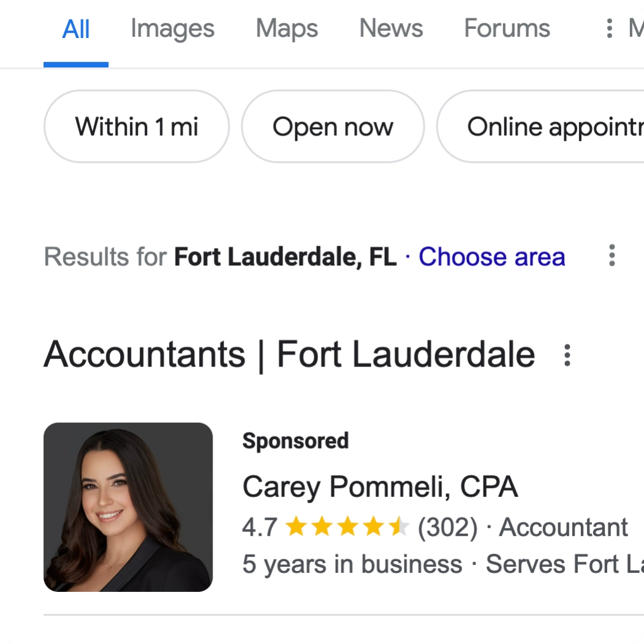Click the Fort Lauderdale, FL location text

pos(285,257)
